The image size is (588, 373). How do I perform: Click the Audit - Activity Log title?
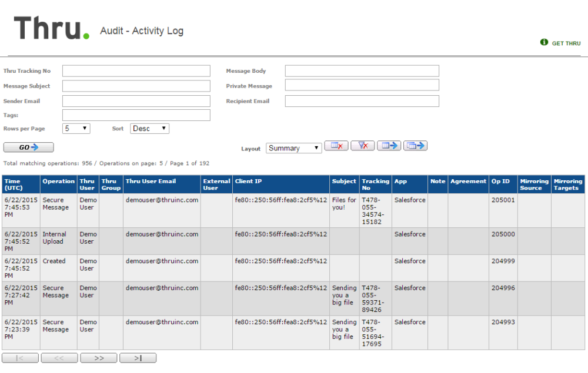tap(142, 31)
